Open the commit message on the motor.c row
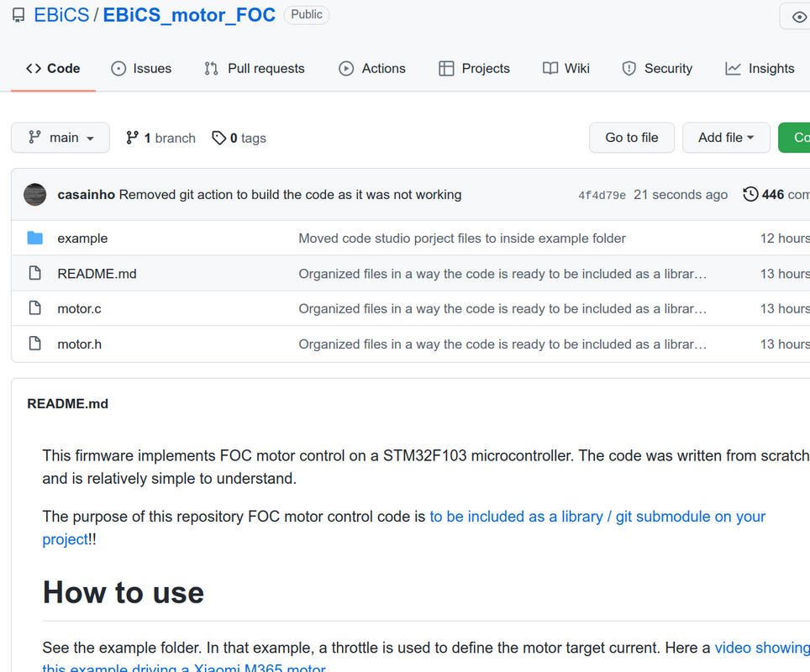The height and width of the screenshot is (672, 810). 502,309
